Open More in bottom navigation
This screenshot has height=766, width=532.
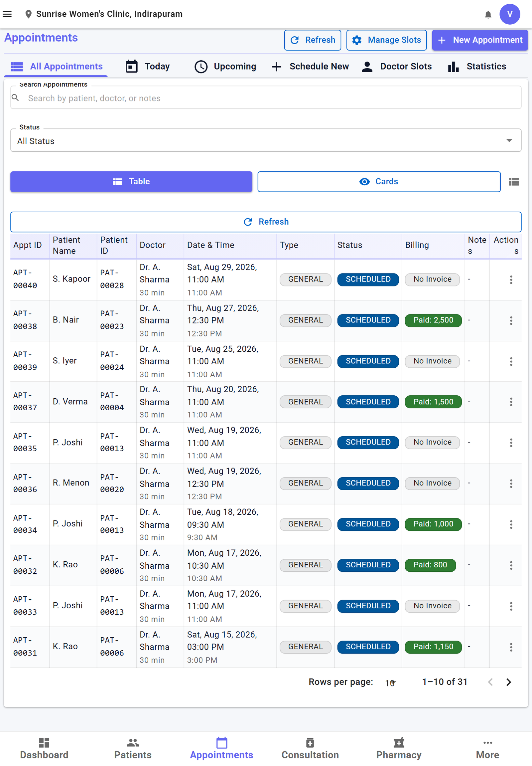(487, 749)
